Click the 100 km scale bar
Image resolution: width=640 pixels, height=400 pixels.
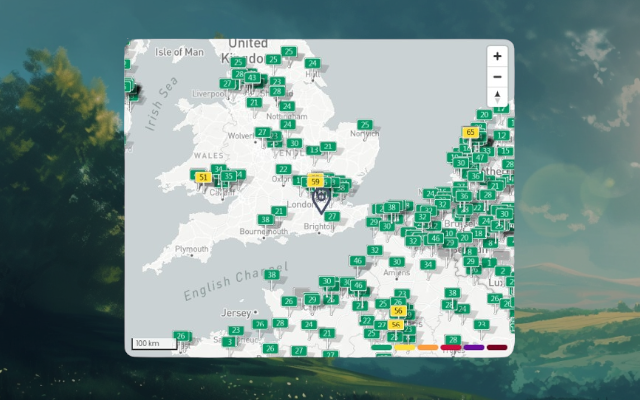[x=154, y=344]
